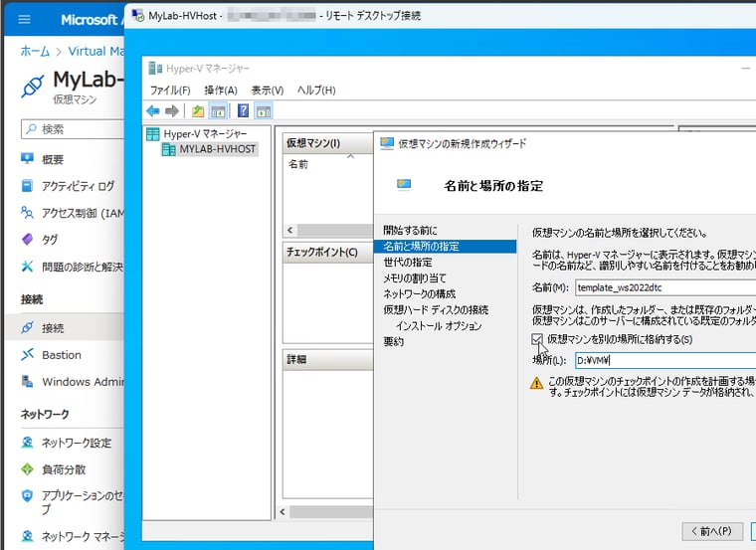Click the up-one-level folder toolbar icon
756x550 pixels.
pos(198,111)
